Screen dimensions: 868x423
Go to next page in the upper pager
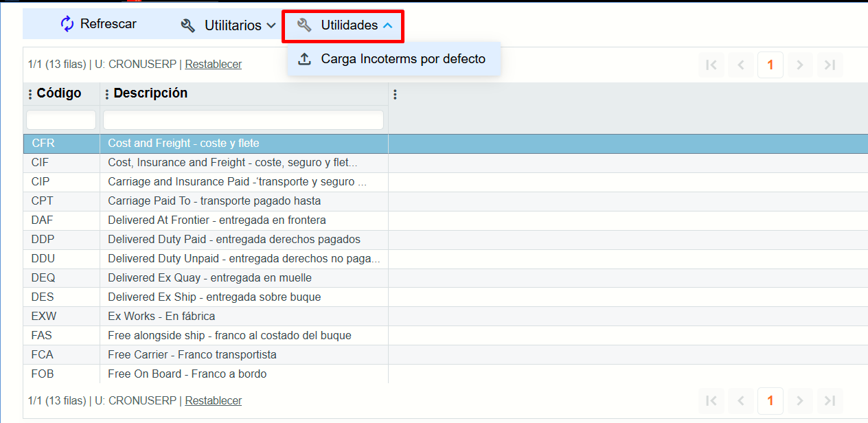pos(800,65)
